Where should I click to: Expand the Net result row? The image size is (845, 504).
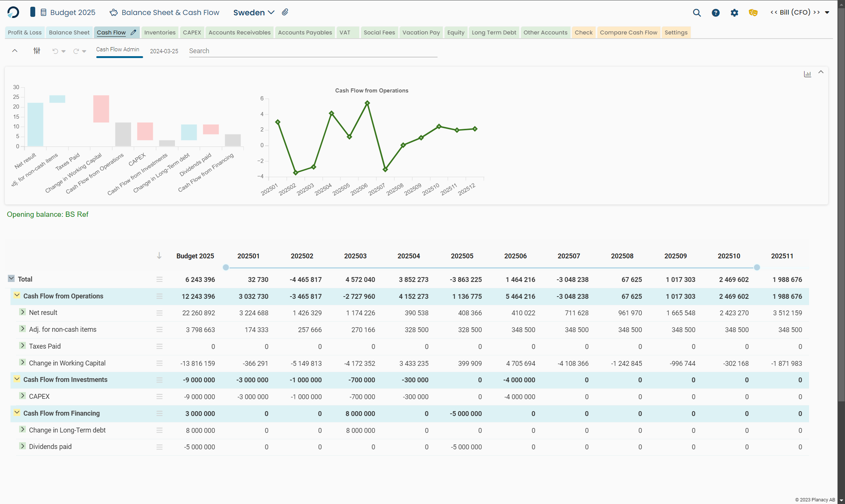coord(22,312)
